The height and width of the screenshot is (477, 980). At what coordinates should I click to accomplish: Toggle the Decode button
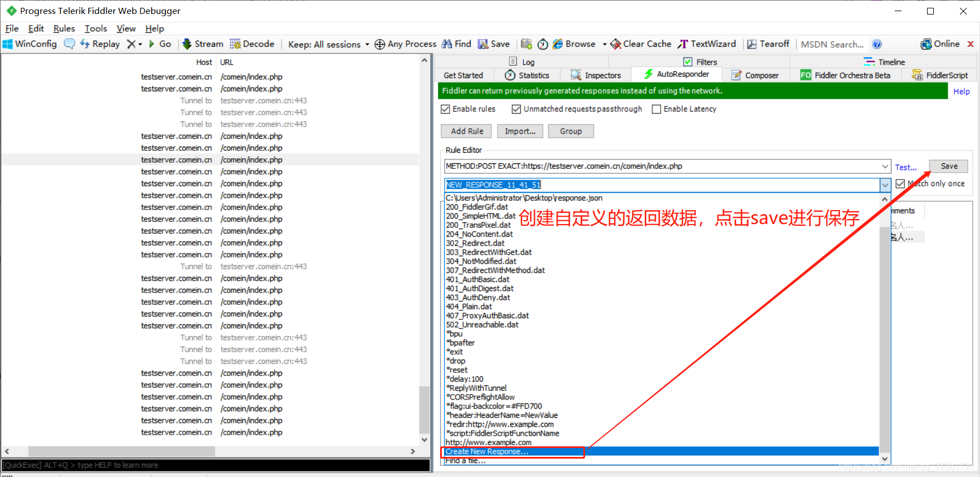point(252,44)
